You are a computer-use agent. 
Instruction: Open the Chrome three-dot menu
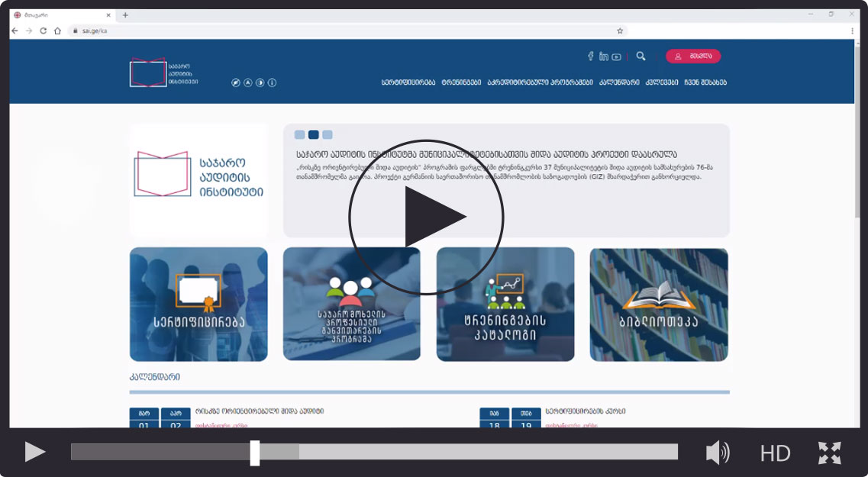click(x=852, y=31)
